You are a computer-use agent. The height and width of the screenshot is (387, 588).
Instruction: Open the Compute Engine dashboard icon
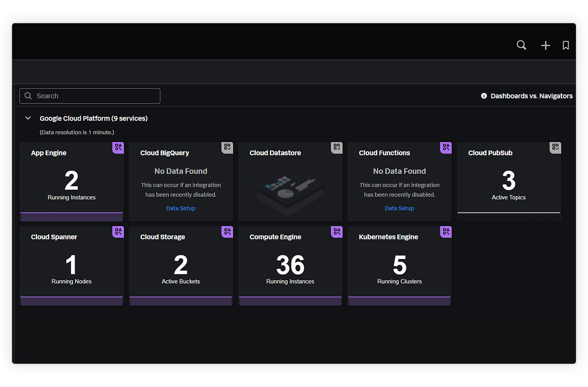tap(337, 231)
